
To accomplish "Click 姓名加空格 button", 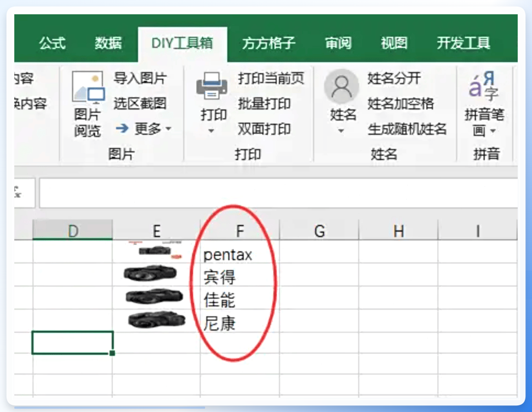I will pyautogui.click(x=401, y=103).
